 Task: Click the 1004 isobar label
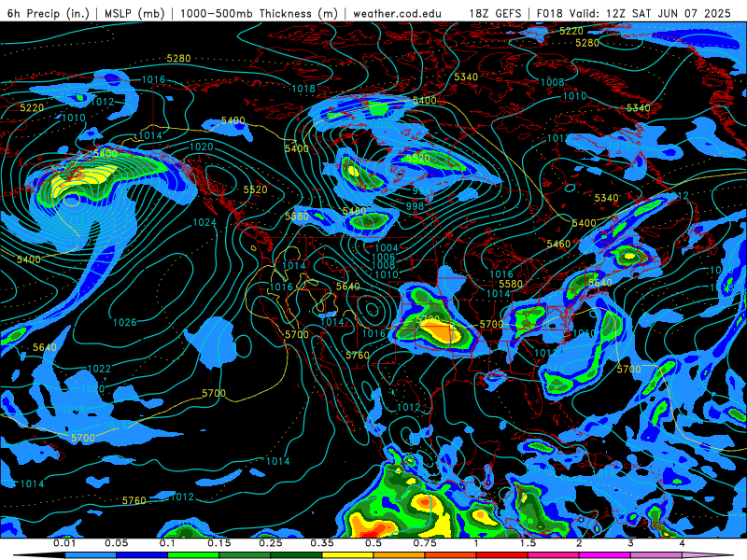[387, 247]
